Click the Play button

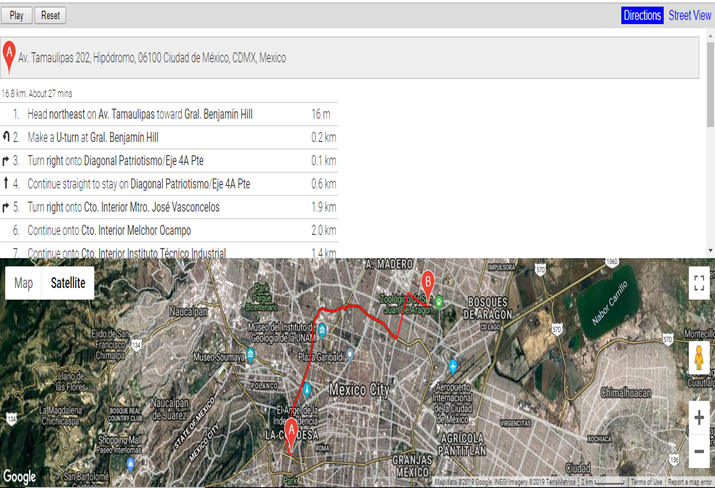16,16
